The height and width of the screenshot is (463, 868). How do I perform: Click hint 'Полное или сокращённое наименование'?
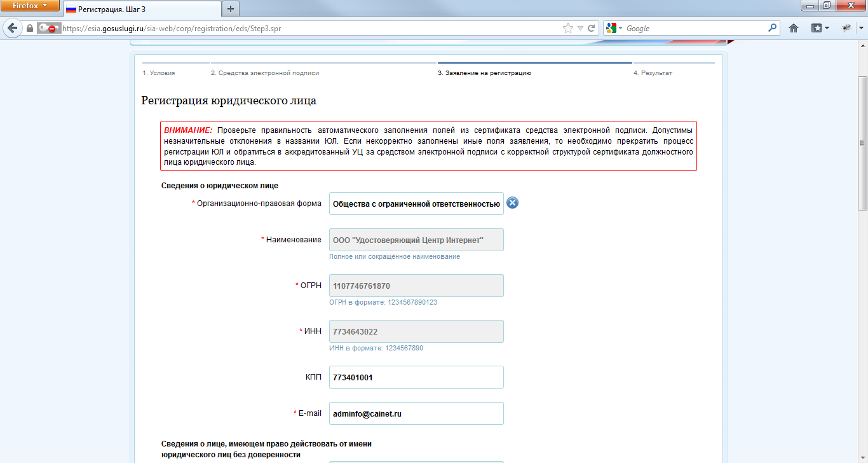(395, 256)
